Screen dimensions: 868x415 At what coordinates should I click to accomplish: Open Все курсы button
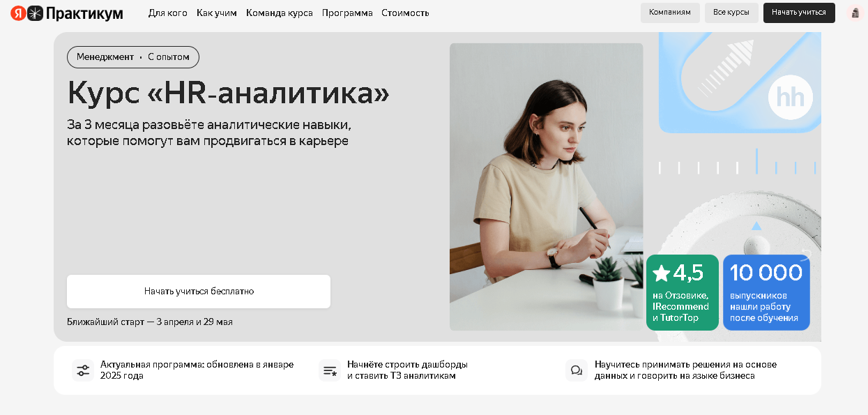(731, 13)
